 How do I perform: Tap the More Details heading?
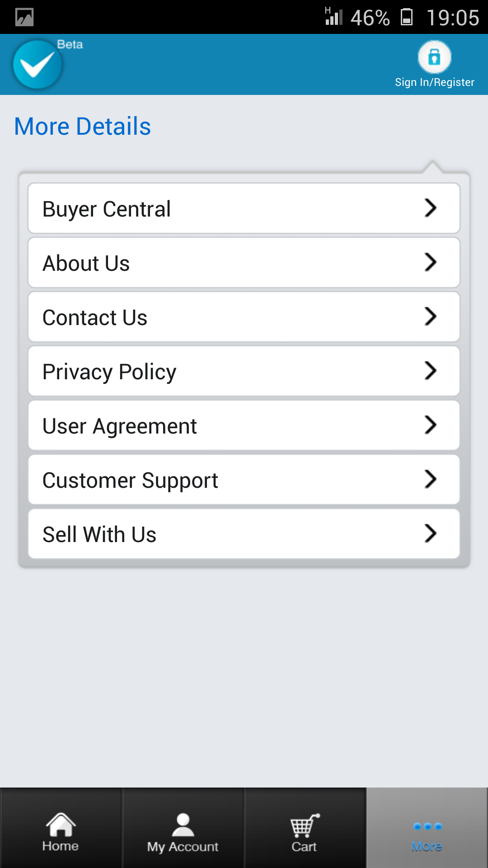[83, 126]
